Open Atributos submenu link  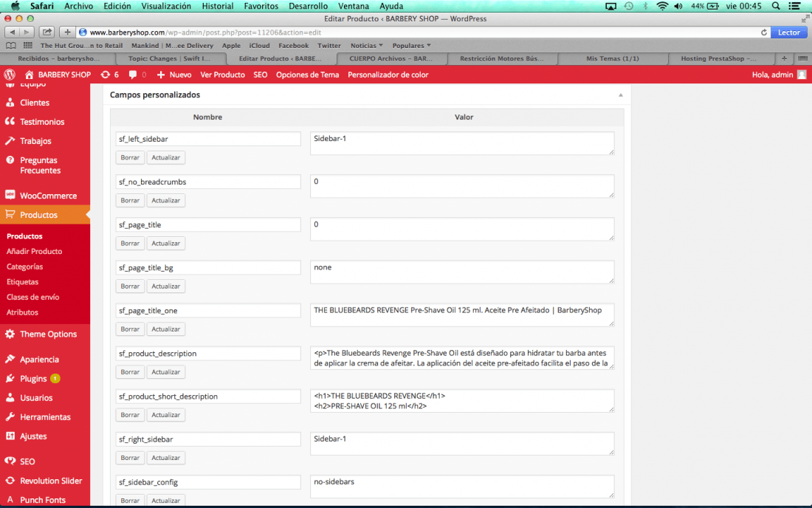[x=22, y=312]
